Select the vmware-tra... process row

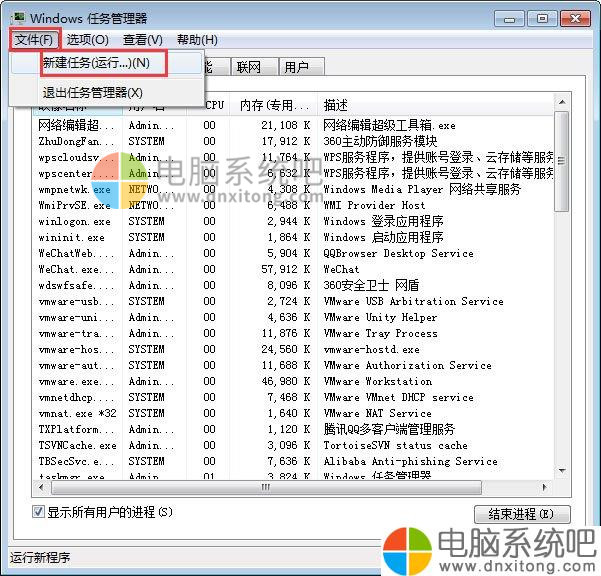293,333
